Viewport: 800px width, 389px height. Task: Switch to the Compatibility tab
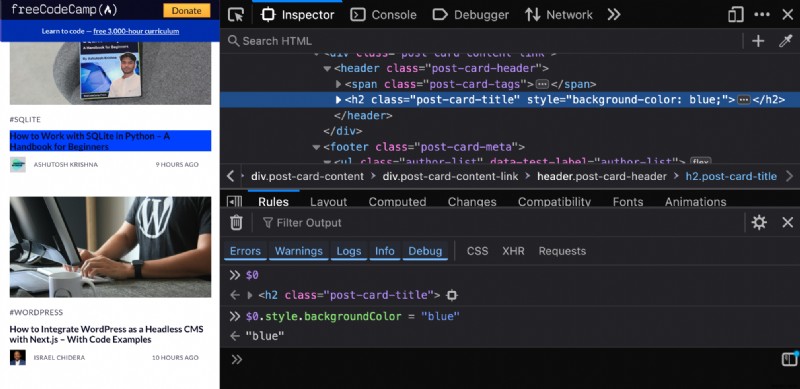[554, 202]
